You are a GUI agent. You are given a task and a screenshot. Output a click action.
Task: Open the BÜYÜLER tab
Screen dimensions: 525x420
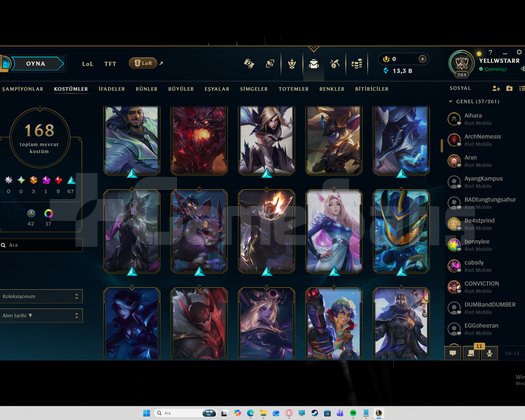point(181,89)
